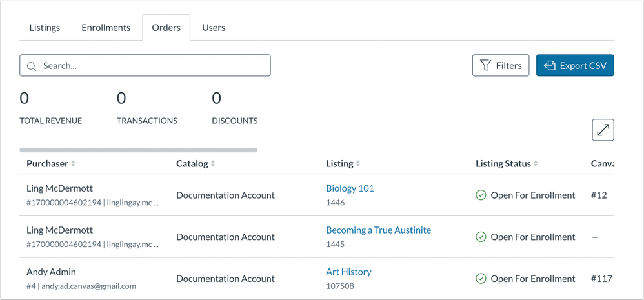Select the Orders tab
This screenshot has width=644, height=300.
[166, 28]
